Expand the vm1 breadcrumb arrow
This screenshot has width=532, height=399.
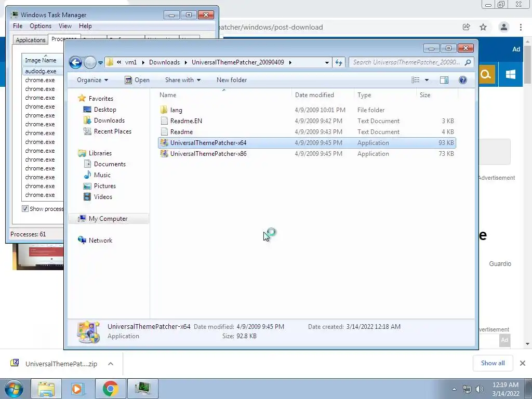(143, 62)
